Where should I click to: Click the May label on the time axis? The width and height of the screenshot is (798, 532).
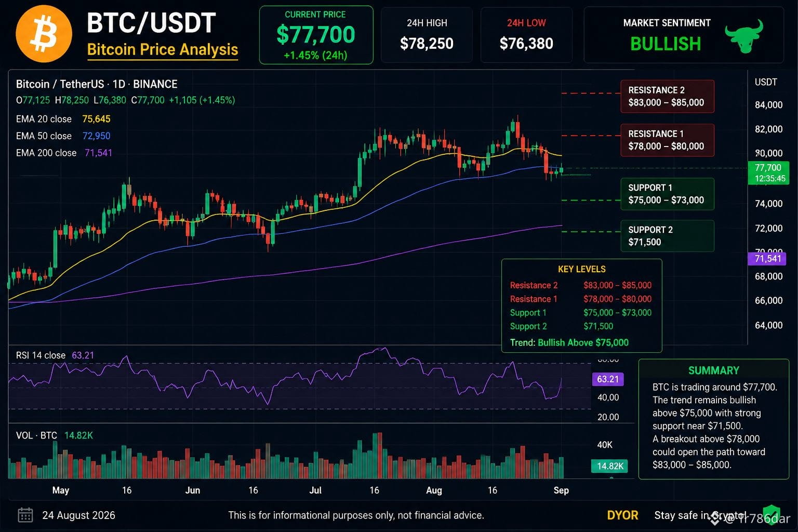(61, 490)
